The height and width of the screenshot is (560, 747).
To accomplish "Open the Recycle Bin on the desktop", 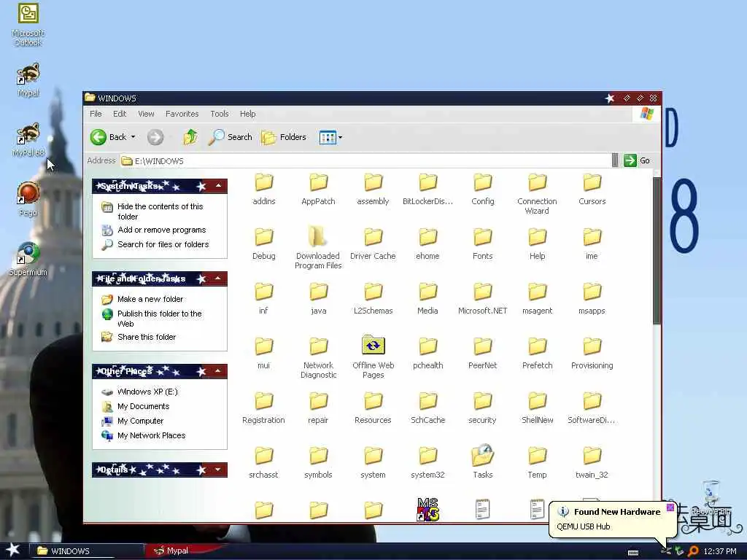I will point(711,497).
